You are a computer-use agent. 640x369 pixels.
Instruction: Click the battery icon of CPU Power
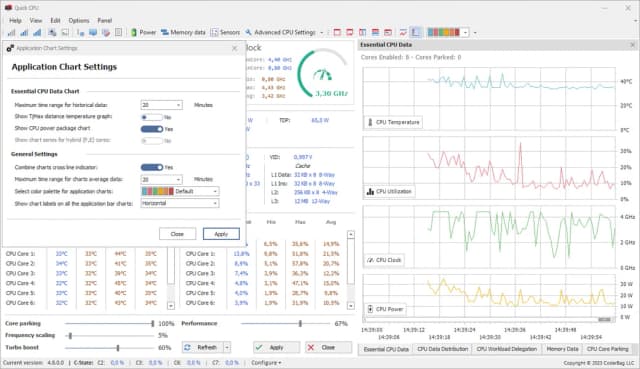[x=370, y=309]
